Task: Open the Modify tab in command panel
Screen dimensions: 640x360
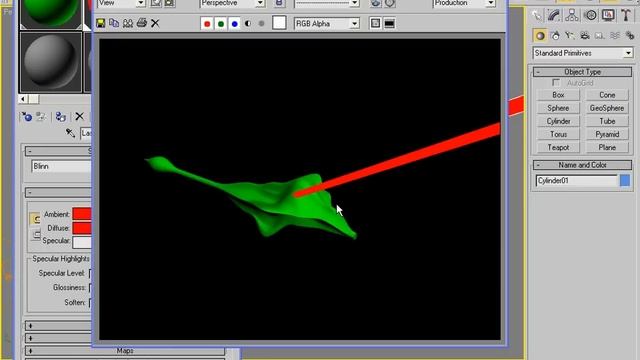Action: 554,16
